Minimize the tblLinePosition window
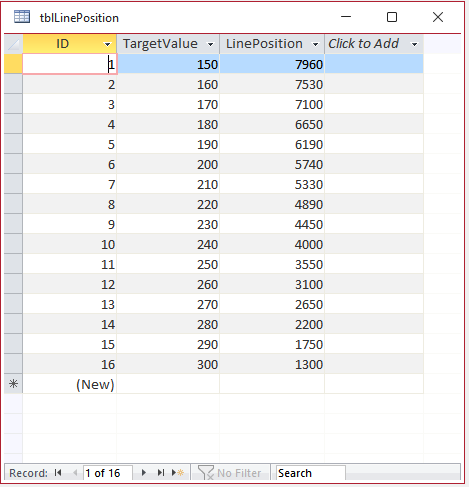 click(x=346, y=17)
